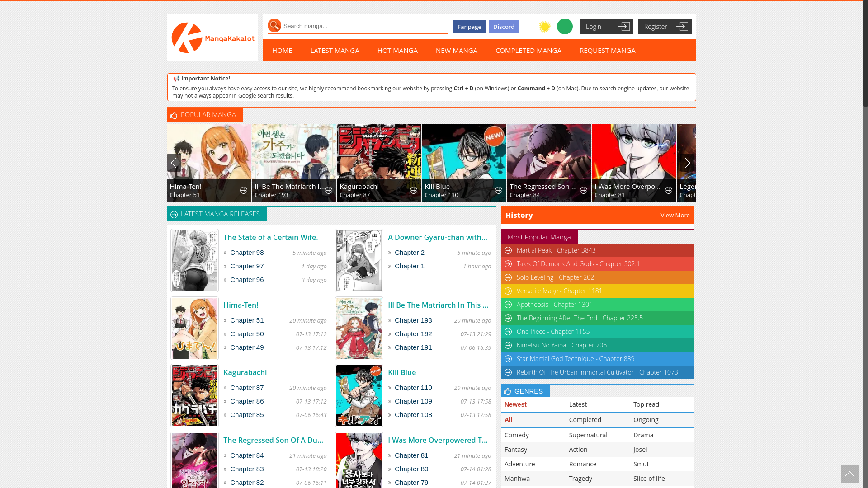Image resolution: width=868 pixels, height=488 pixels.
Task: Open COMPLETED MANGA menu
Action: 528,50
